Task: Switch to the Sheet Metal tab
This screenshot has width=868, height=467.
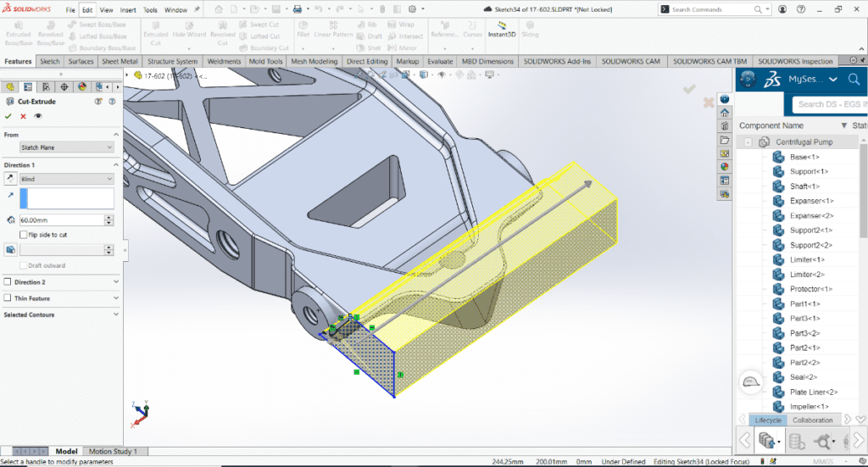Action: pos(120,62)
